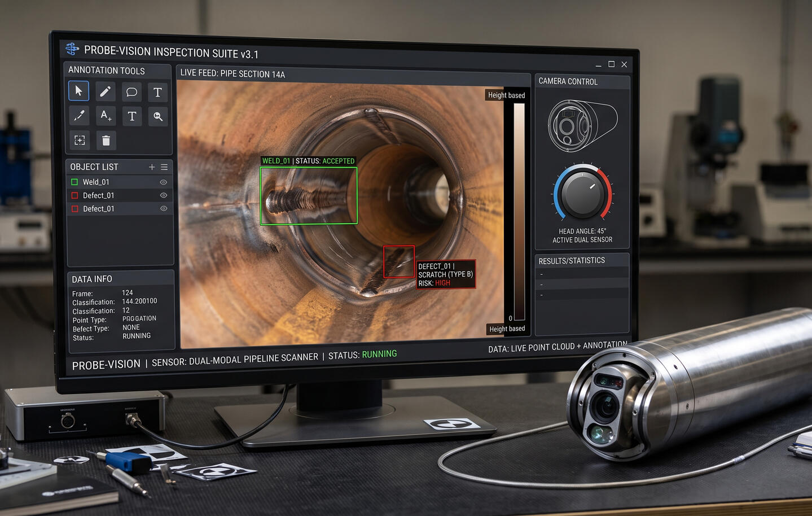Toggle eye icon on last Defect_01 row
Image resolution: width=812 pixels, height=516 pixels.
[164, 208]
